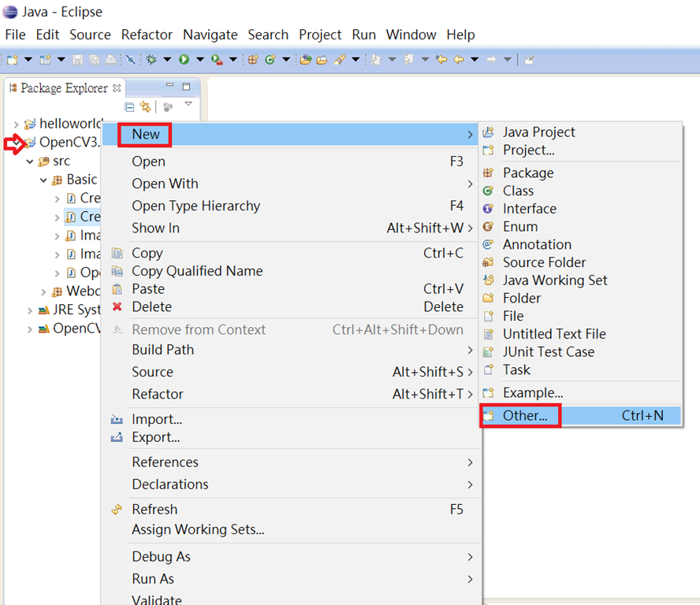The width and height of the screenshot is (700, 605).
Task: Click the New Java Class toolbar icon
Action: (x=270, y=59)
